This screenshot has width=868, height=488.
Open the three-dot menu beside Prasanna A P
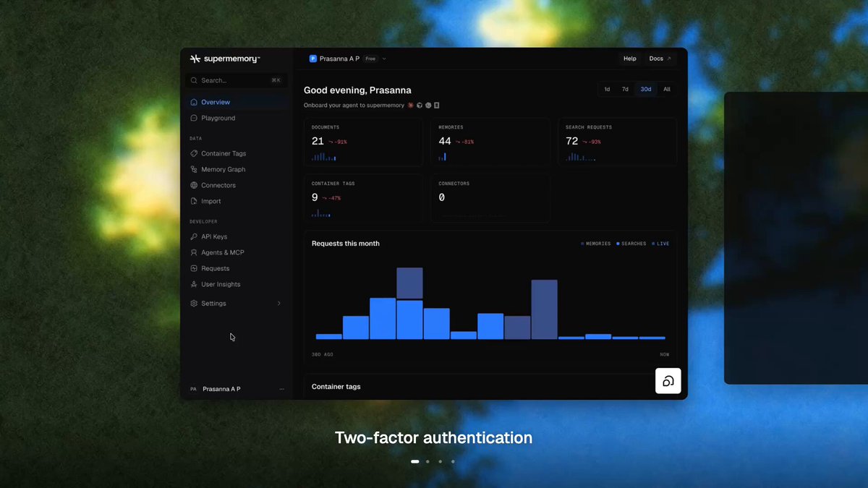[281, 389]
